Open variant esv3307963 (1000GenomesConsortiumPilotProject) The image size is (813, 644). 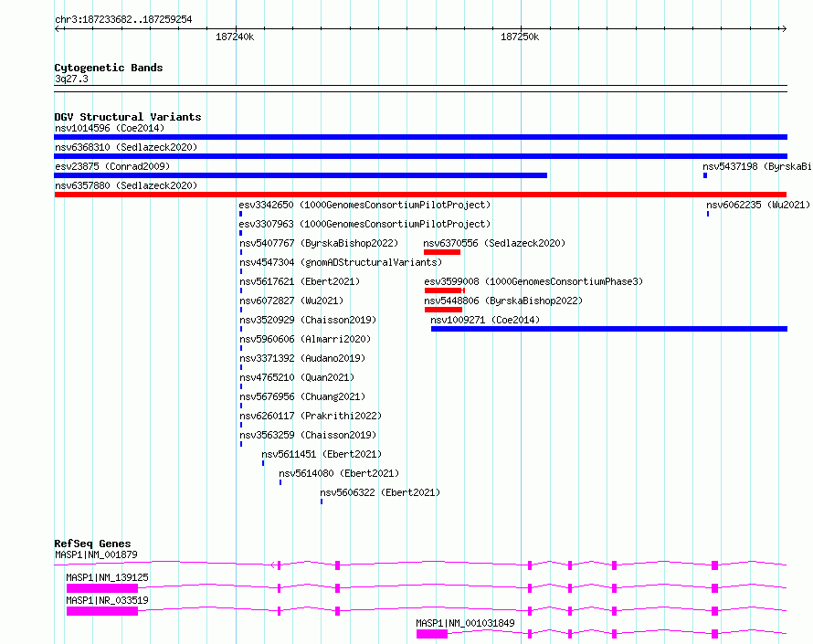(x=364, y=224)
